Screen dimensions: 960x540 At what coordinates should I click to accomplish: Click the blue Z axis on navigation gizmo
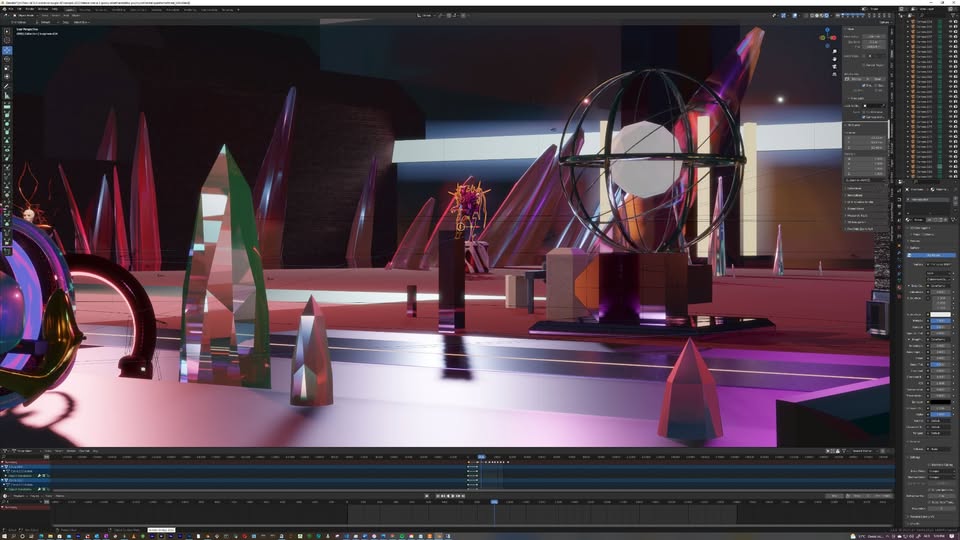[x=827, y=29]
